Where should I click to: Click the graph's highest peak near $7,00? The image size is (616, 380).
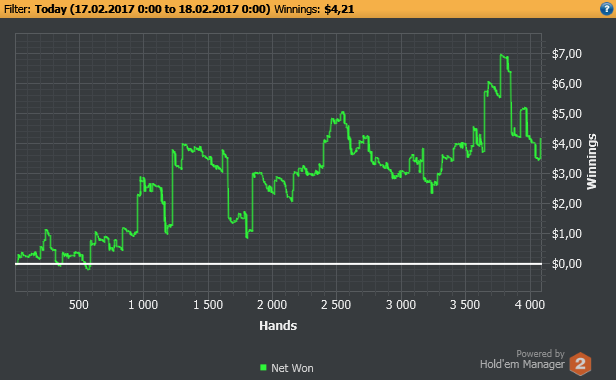click(x=501, y=55)
